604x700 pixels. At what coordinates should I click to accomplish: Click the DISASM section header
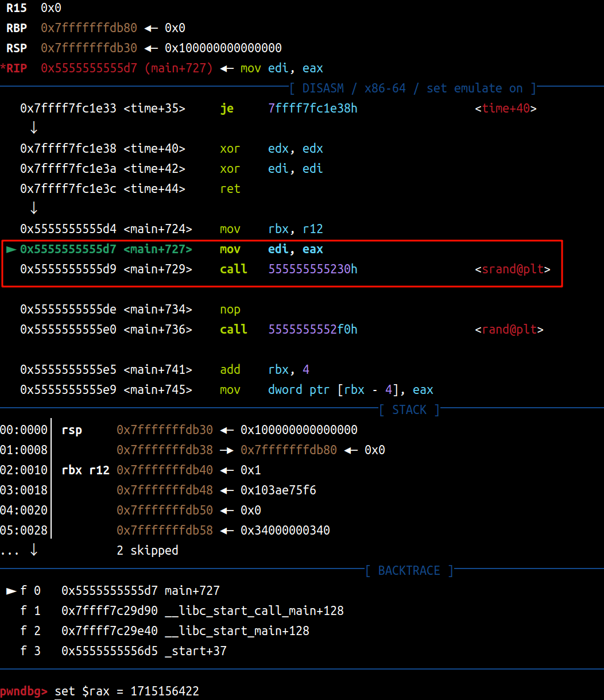click(412, 88)
